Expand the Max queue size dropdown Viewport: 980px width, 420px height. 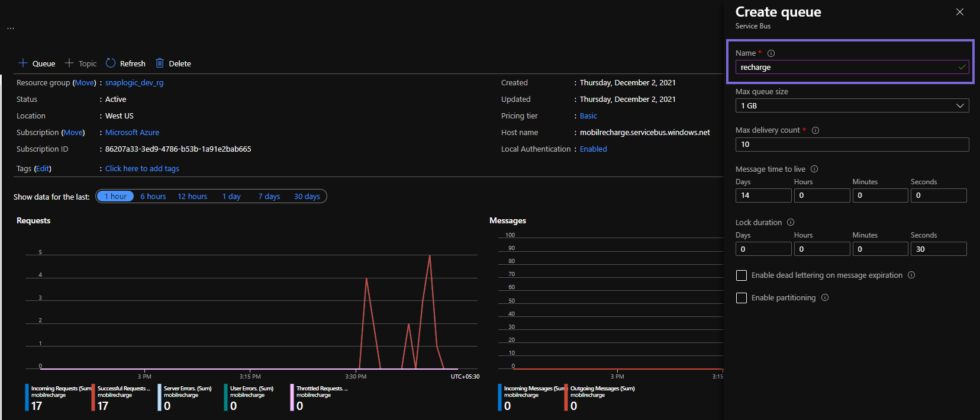(x=852, y=105)
